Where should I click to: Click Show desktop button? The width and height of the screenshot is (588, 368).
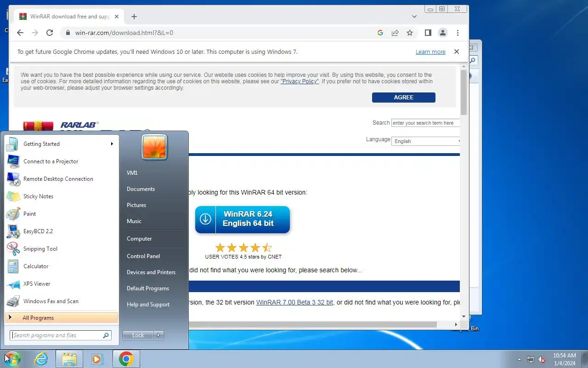click(584, 359)
